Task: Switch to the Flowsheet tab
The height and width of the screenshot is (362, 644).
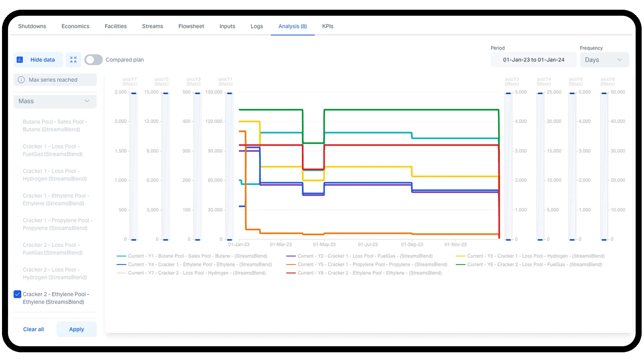Action: pyautogui.click(x=191, y=26)
